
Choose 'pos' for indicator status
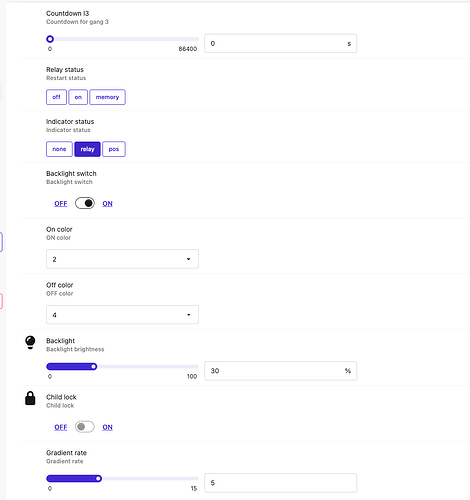114,149
